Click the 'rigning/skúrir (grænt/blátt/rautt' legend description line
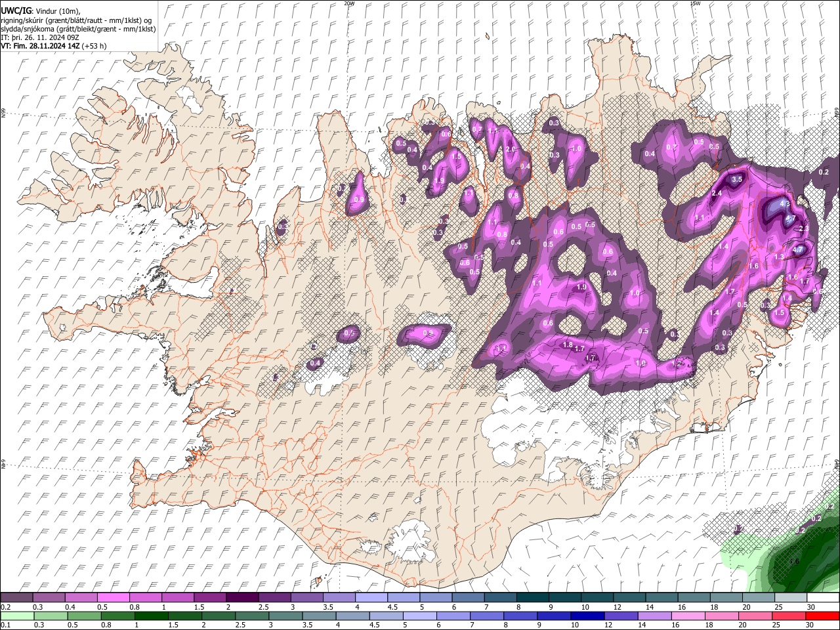This screenshot has height=630, width=840. 76,20
